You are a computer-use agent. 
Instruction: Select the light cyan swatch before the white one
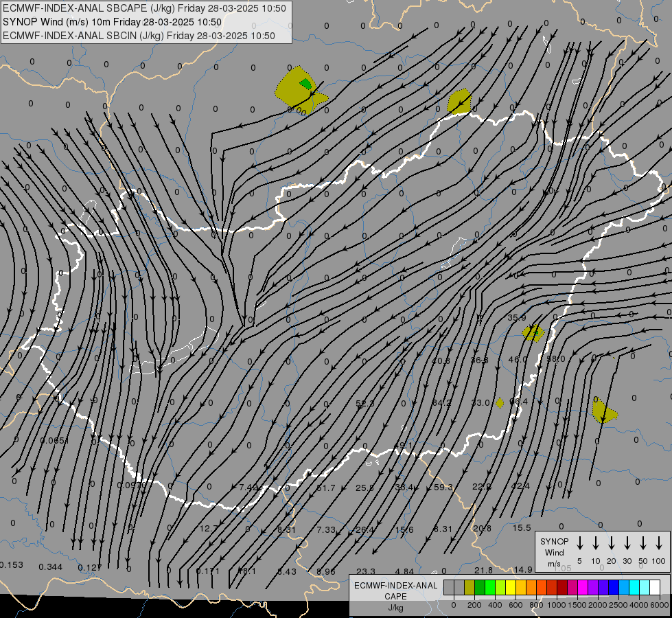click(x=645, y=588)
